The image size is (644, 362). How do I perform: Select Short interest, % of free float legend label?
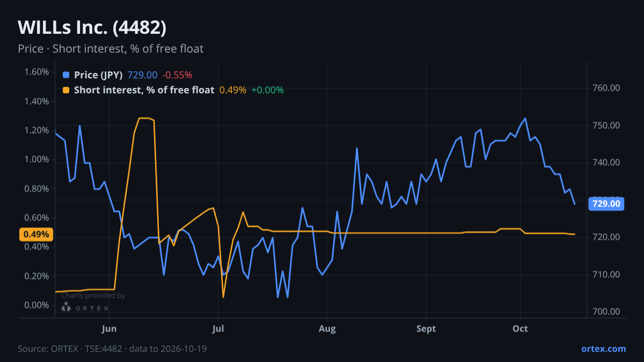pos(144,90)
